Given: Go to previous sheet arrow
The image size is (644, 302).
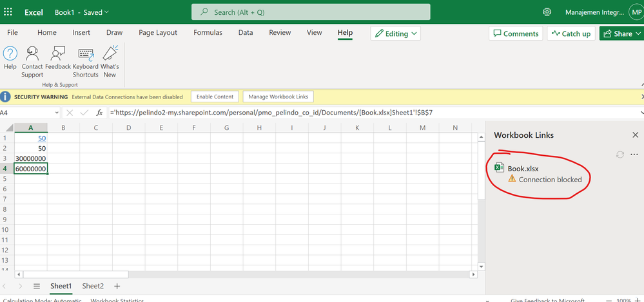Looking at the screenshot, I should (x=5, y=286).
